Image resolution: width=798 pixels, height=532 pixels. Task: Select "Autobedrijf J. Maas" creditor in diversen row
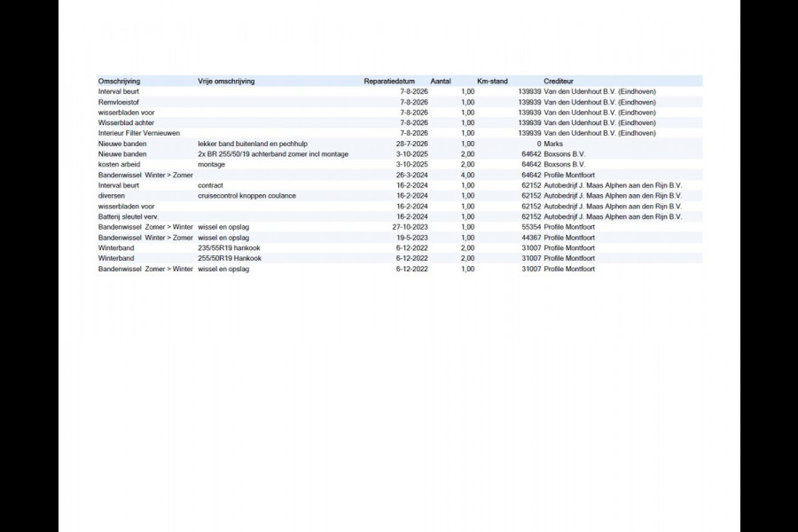click(x=613, y=196)
